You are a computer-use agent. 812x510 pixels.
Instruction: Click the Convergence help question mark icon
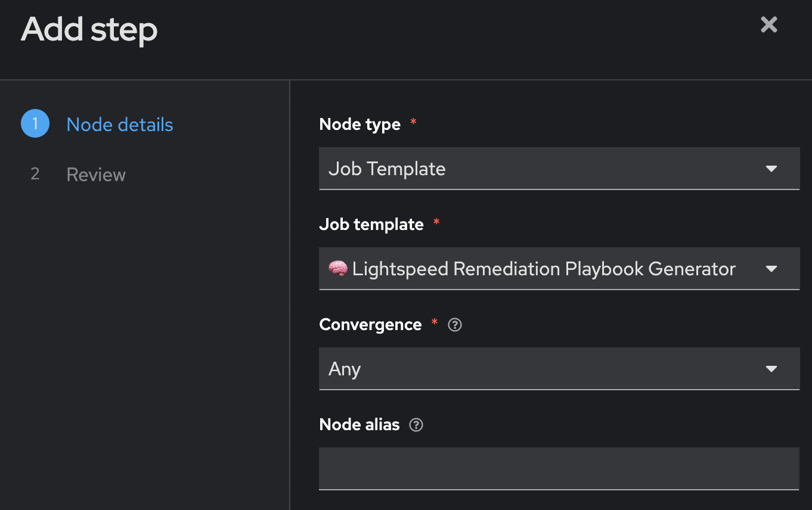[x=455, y=325]
